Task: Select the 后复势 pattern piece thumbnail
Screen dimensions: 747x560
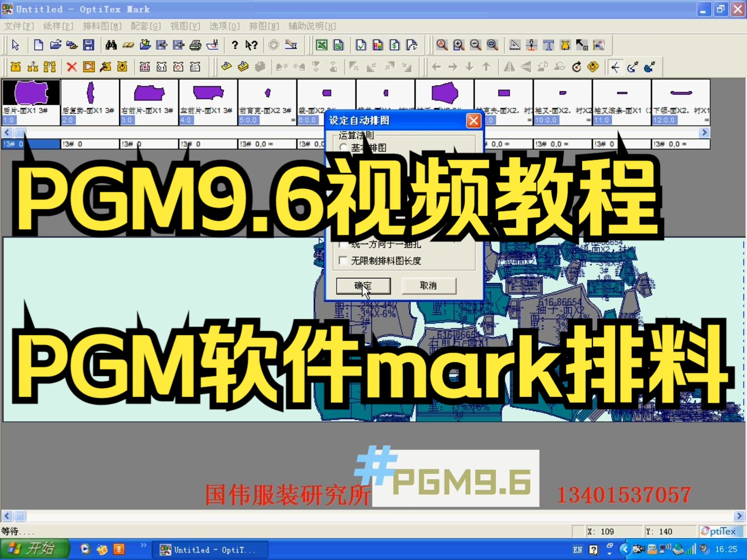Action: point(90,102)
